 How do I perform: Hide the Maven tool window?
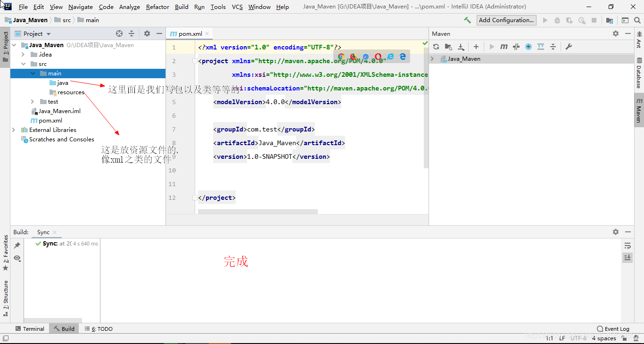[x=628, y=33]
